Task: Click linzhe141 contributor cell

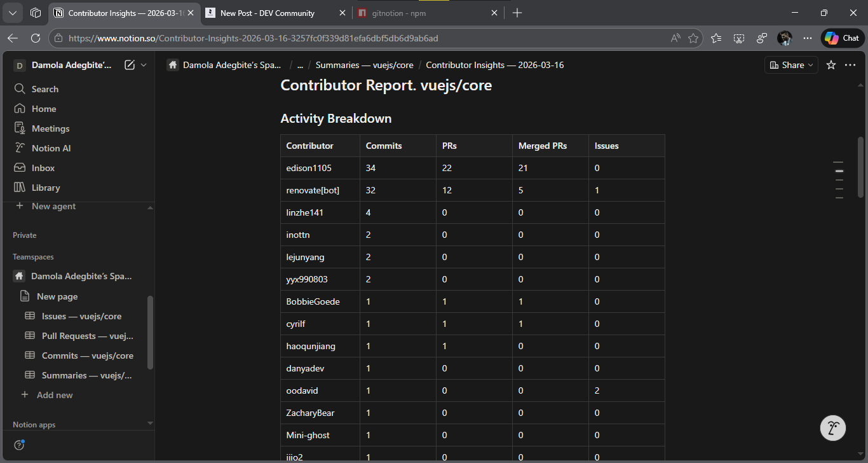Action: pos(320,212)
